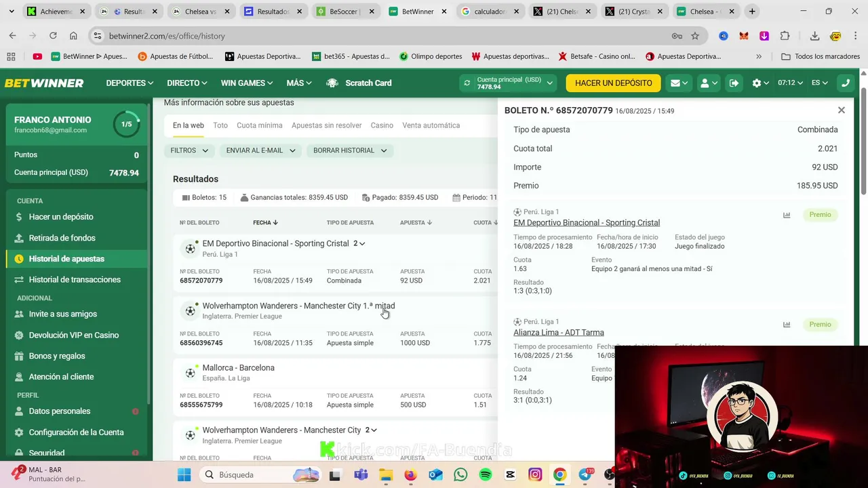Open Telegram from the taskbar
Image resolution: width=868 pixels, height=488 pixels.
[585, 475]
